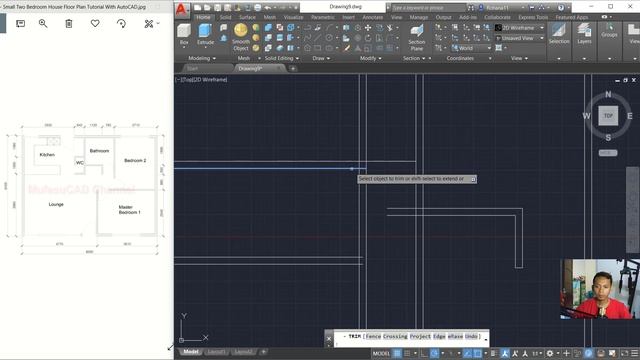Select the Undo option in TRIM command
This screenshot has width=640, height=360.
(x=471, y=336)
